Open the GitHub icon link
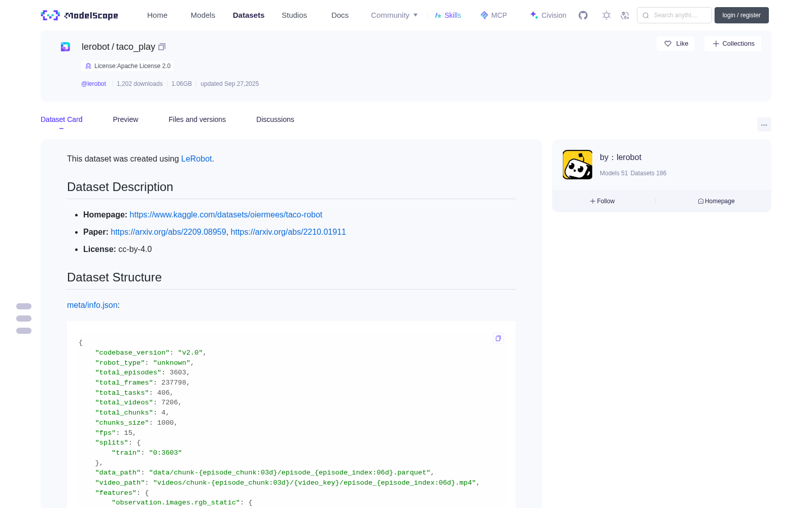812x508 pixels. (583, 15)
